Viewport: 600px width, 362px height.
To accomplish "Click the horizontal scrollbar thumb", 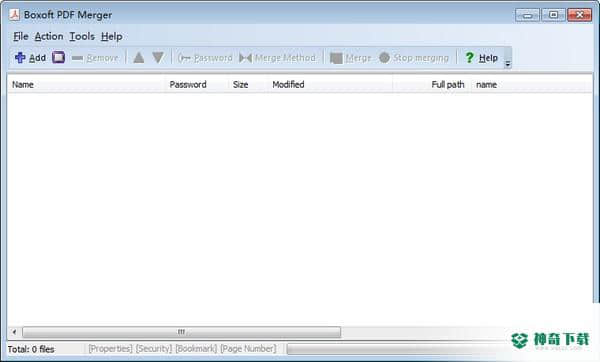I will click(x=181, y=332).
